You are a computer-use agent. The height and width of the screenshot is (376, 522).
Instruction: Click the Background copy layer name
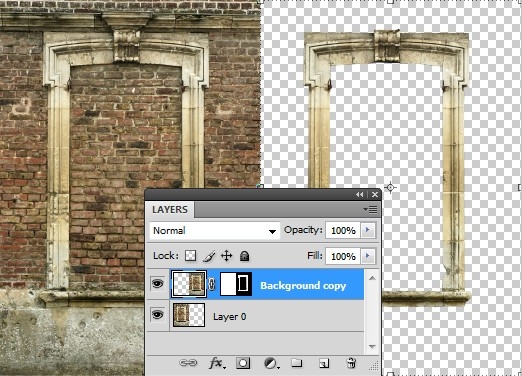tap(303, 286)
